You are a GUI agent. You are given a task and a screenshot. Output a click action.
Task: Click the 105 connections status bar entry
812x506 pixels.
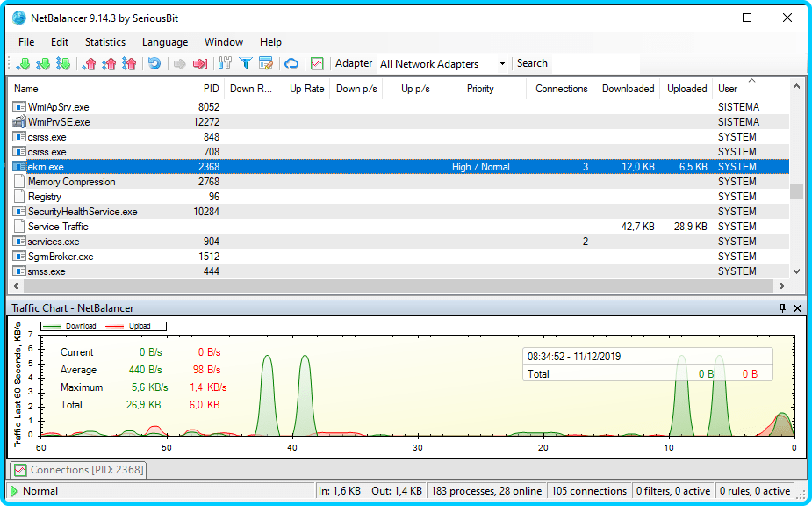tap(589, 491)
